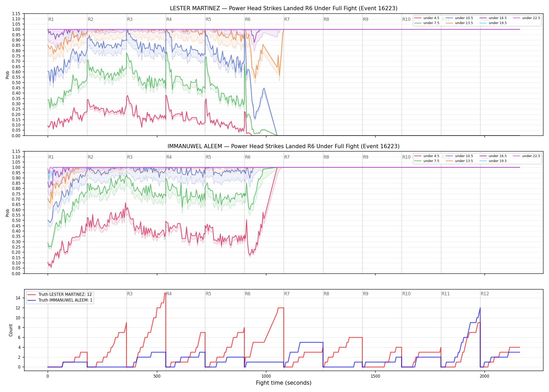Click 'Truth IMMANUWEL ALEEM: 1' legend label
The height and width of the screenshot is (392, 549).
pyautogui.click(x=65, y=300)
